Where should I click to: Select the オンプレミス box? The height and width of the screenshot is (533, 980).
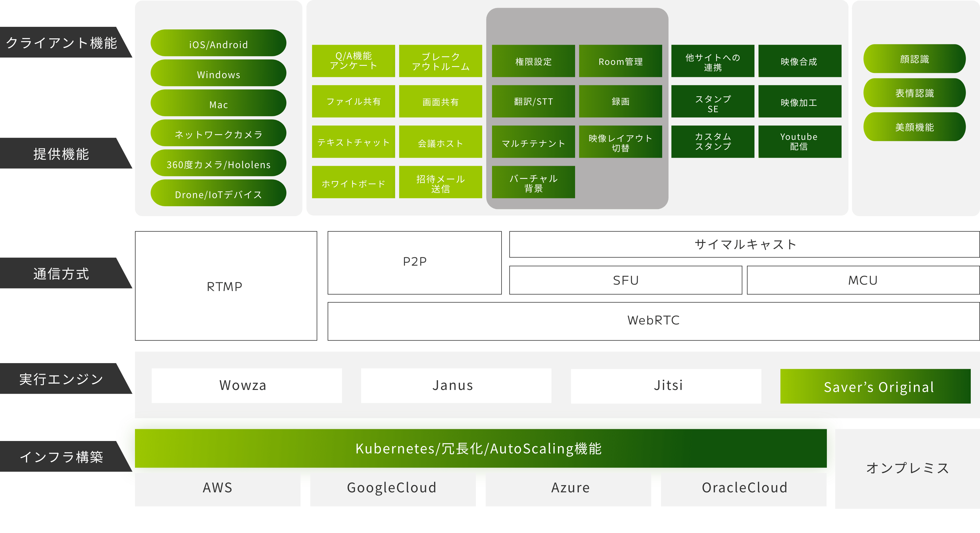click(907, 469)
